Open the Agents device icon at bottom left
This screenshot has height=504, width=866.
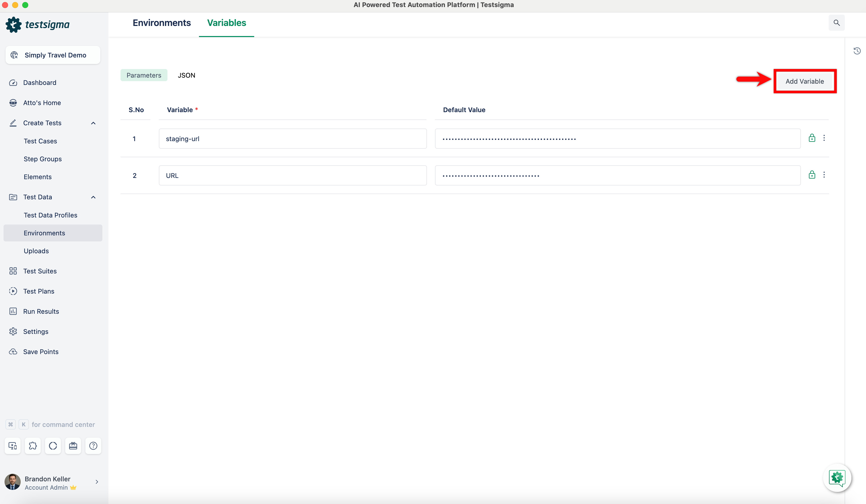point(12,446)
